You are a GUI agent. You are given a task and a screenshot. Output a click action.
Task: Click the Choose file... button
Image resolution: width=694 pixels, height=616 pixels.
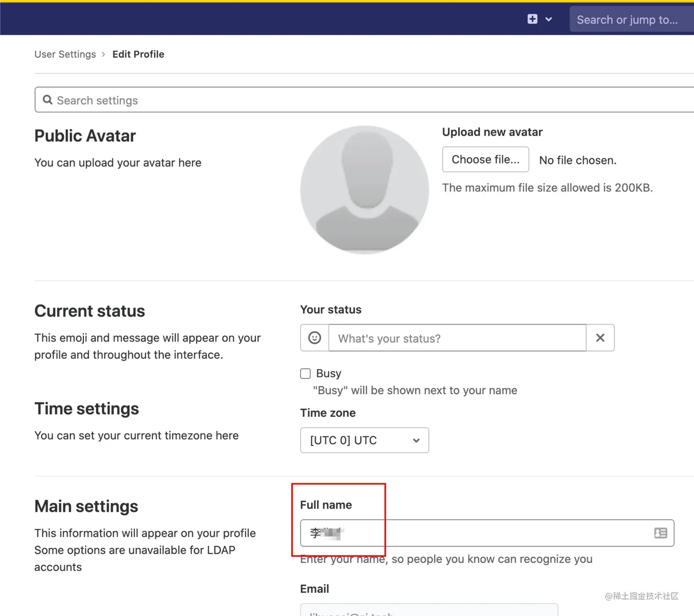pos(486,159)
